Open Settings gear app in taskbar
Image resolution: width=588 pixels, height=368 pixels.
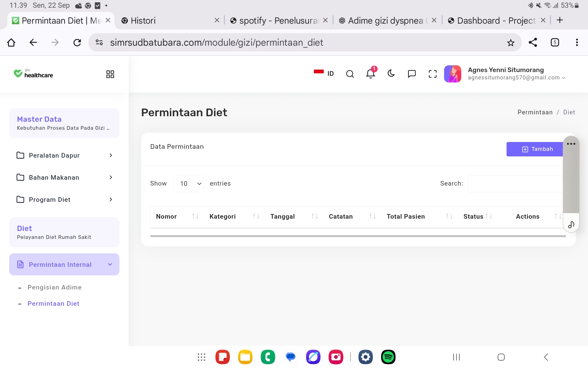(366, 357)
